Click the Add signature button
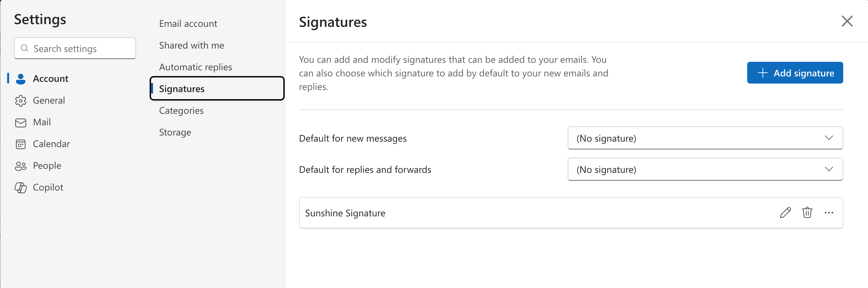This screenshot has width=868, height=288. (795, 73)
